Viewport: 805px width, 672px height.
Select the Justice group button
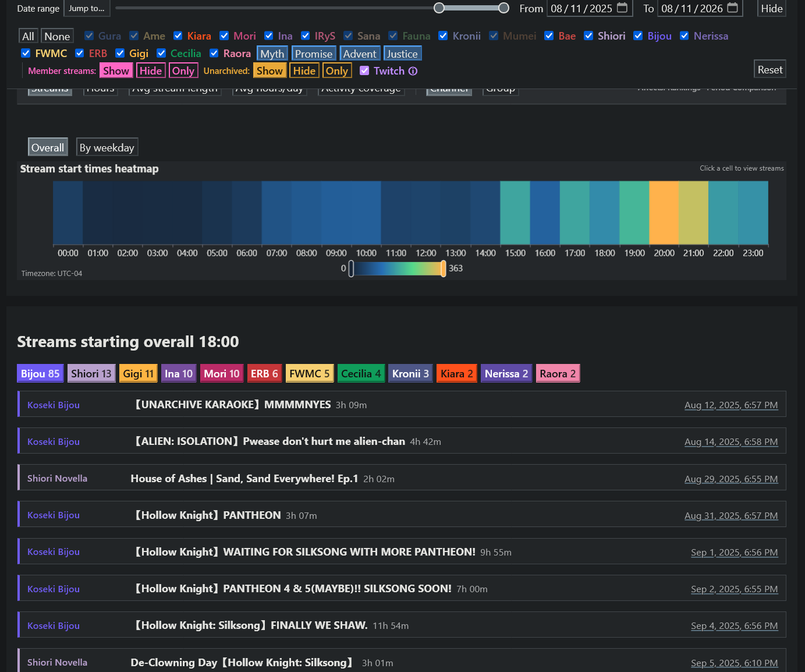pos(402,54)
